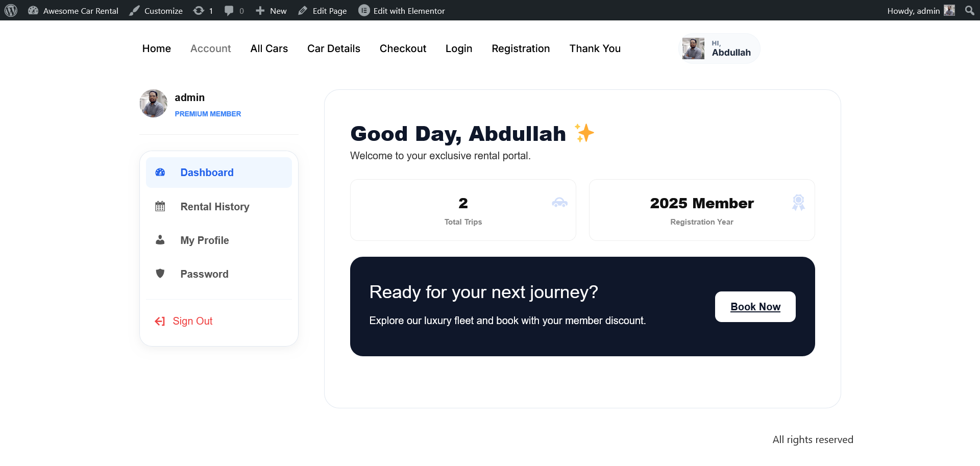Open the New content menu

point(272,11)
